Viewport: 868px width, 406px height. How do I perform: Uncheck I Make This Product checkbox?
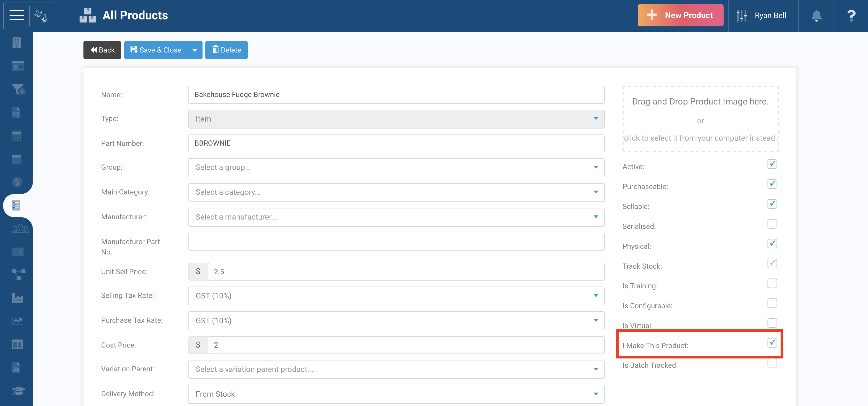point(772,343)
